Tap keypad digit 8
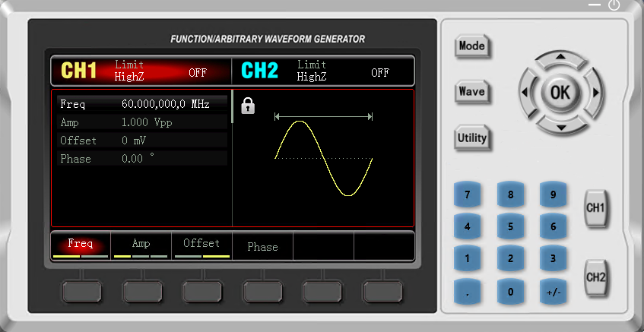 [x=510, y=194]
